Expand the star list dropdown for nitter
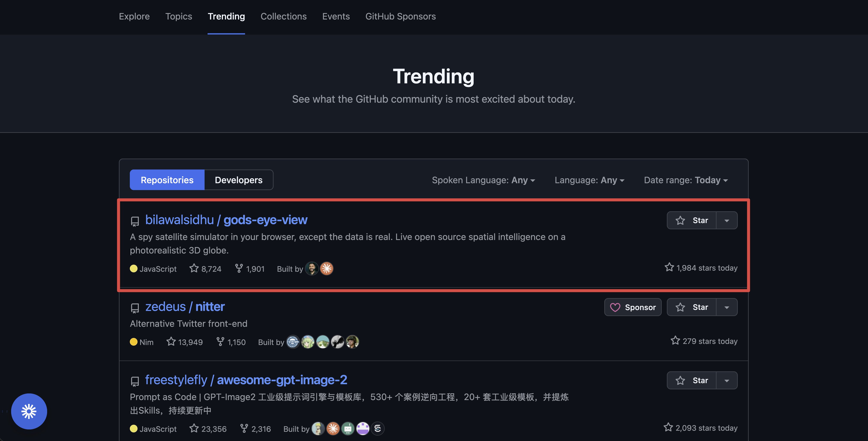 [x=727, y=307]
